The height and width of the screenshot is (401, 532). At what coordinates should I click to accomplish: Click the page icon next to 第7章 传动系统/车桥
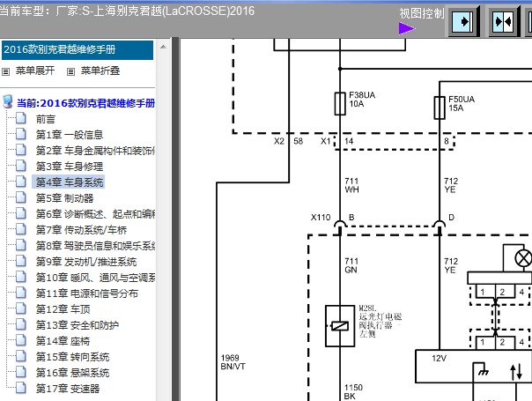pos(21,229)
